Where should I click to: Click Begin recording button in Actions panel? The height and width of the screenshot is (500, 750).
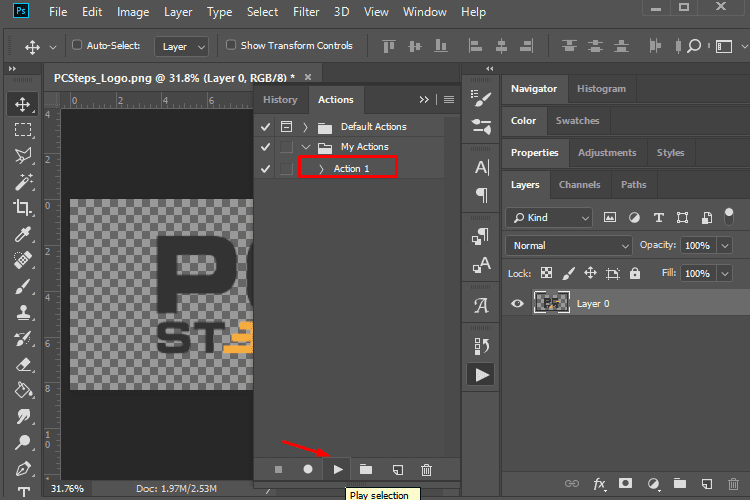(308, 469)
